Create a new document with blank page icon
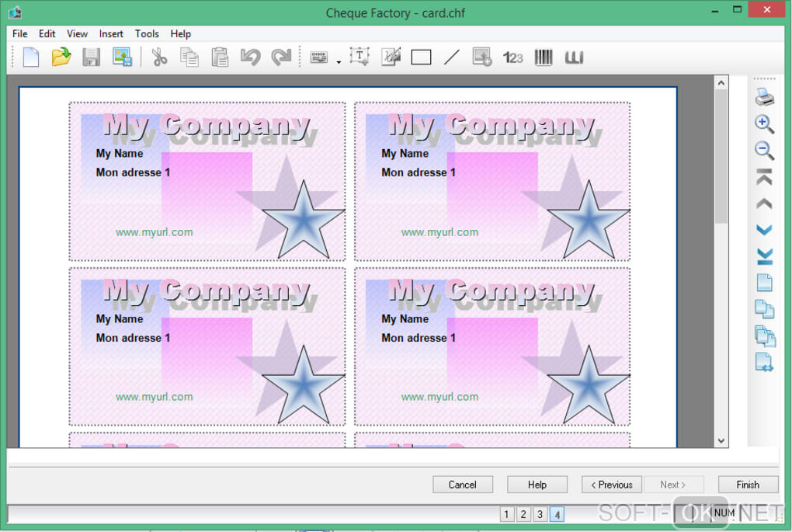 pos(31,57)
